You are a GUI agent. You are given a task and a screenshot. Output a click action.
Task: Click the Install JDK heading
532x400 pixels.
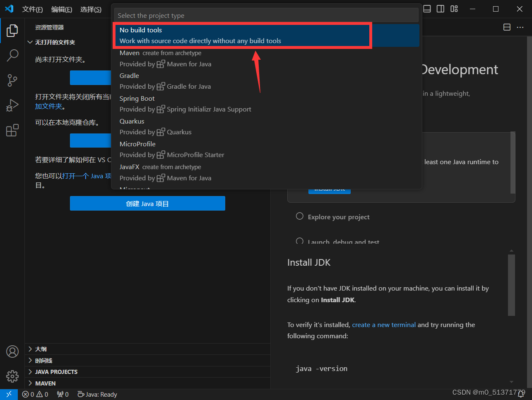click(x=309, y=262)
